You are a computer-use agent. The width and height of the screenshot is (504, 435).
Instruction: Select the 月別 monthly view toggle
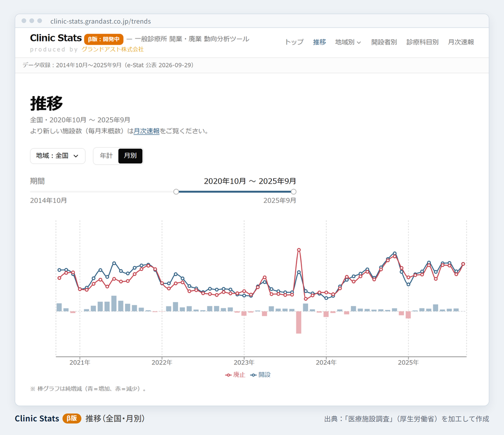coord(130,156)
